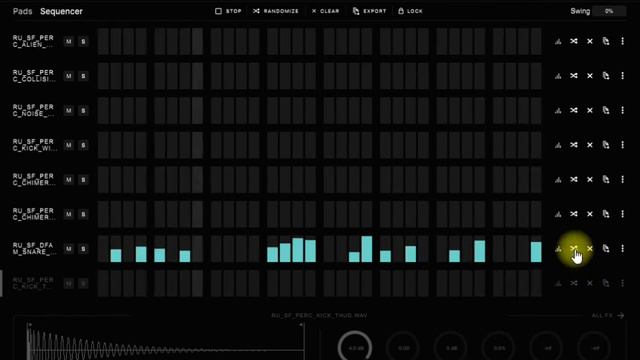Viewport: 640px width, 360px height.
Task: Open velocity editor for the NOISE track
Action: point(558,111)
